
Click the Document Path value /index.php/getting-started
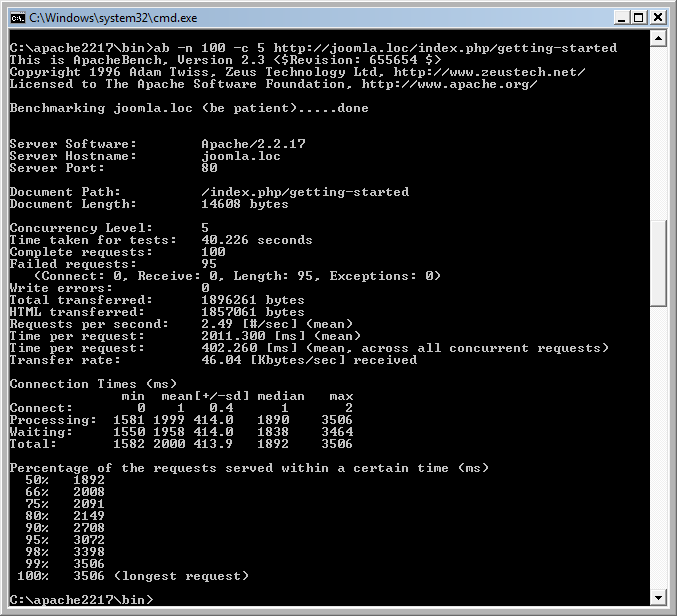coord(304,192)
